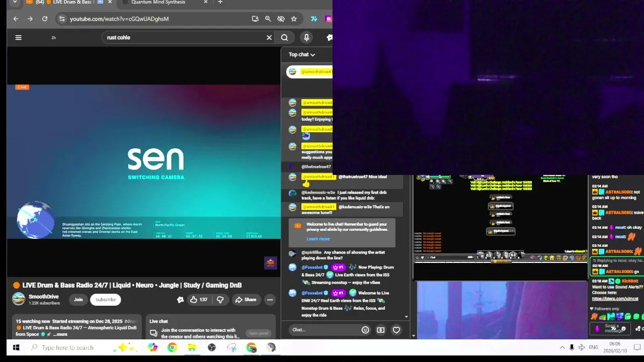644x362 pixels.
Task: Click the pinned @smoothdrive message at the chat top
Action: pos(309,71)
